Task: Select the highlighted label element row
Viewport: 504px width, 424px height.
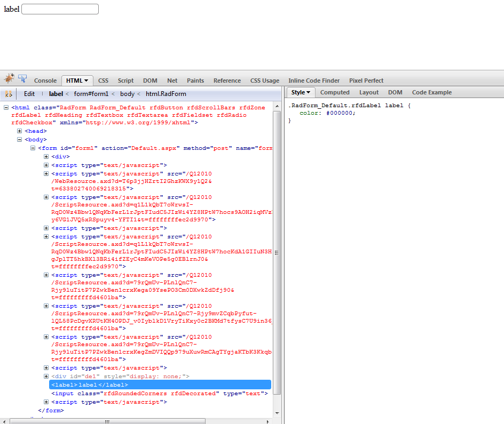Action: pos(160,385)
